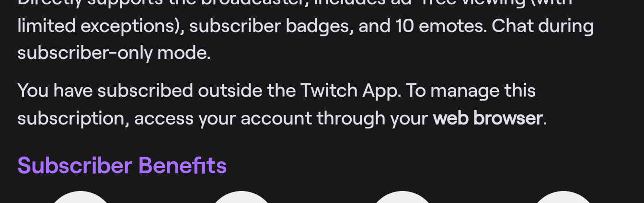Tap the fourth subscriber benefit circle icon

[563, 197]
